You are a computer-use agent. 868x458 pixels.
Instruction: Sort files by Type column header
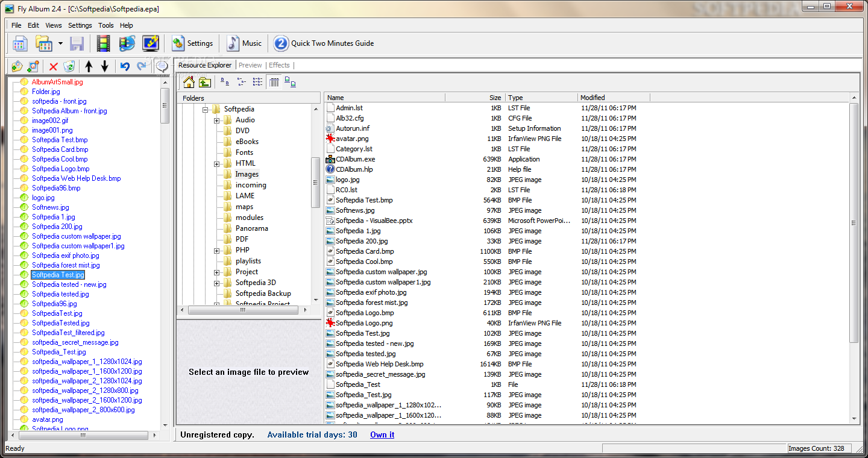542,98
